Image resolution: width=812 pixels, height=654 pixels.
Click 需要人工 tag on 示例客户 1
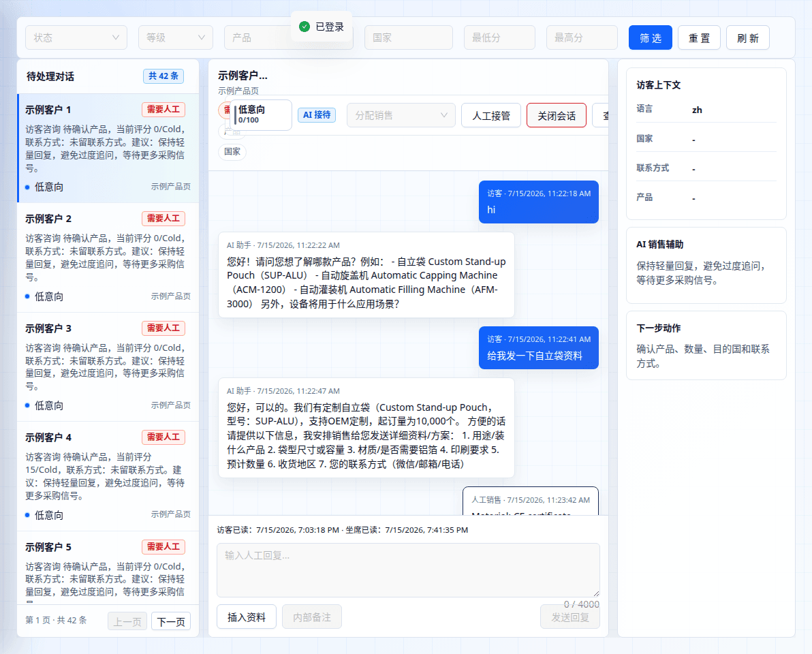tap(163, 109)
